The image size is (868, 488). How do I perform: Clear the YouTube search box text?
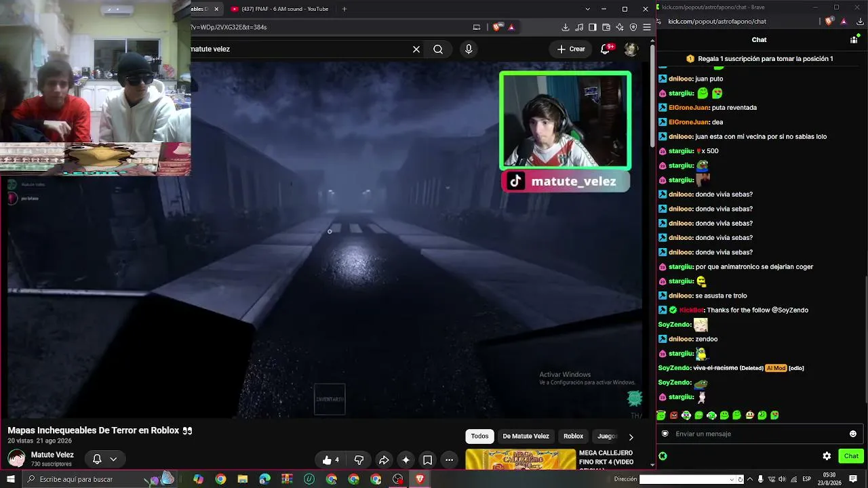coord(416,49)
